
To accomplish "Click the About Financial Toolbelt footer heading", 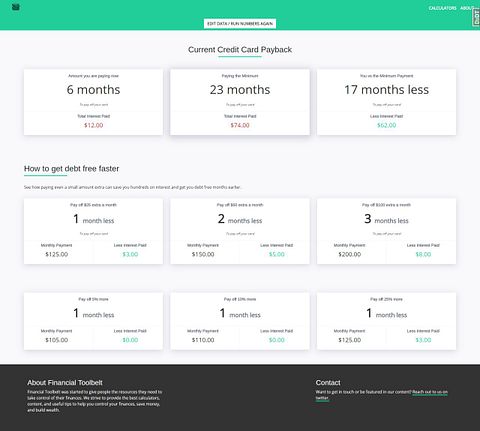I will pyautogui.click(x=65, y=383).
